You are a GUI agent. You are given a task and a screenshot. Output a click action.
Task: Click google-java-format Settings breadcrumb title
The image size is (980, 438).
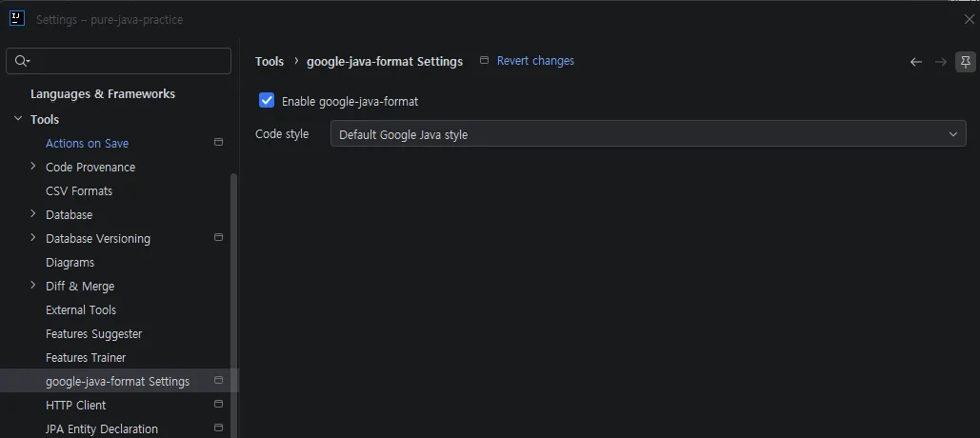385,61
